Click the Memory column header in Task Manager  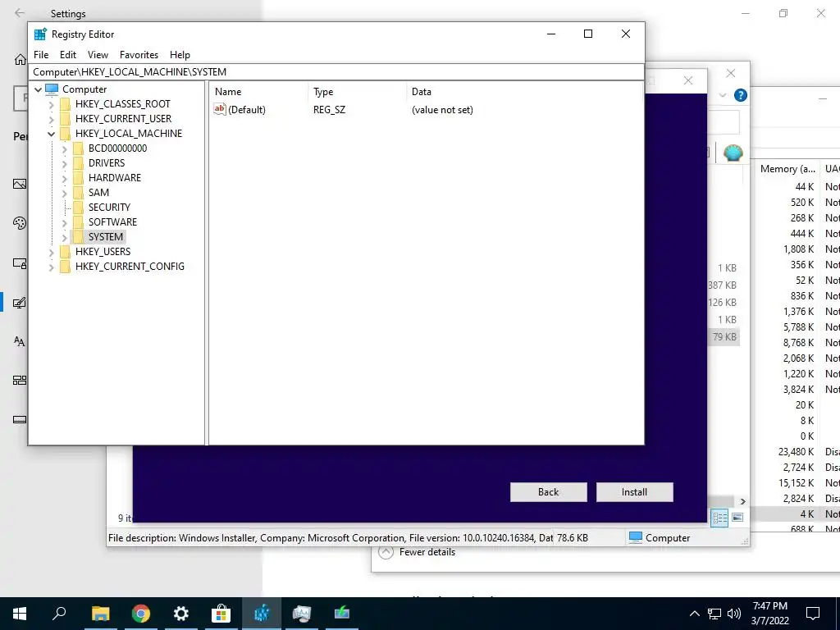[x=787, y=169]
